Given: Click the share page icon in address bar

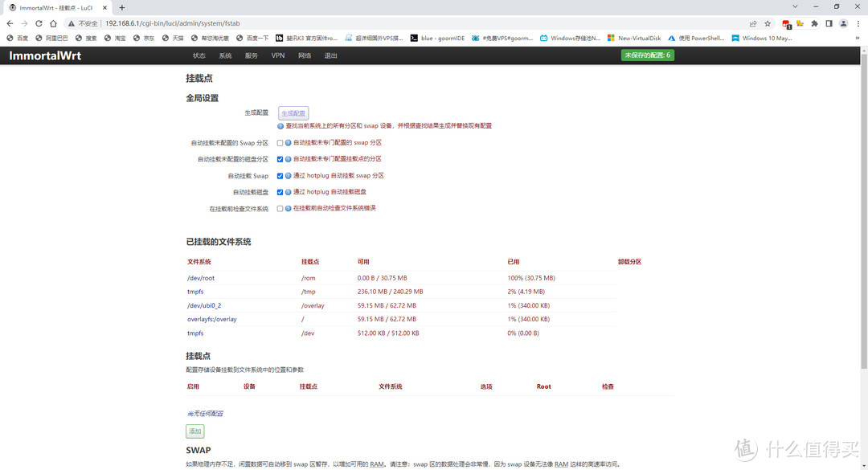Looking at the screenshot, I should click(x=752, y=23).
